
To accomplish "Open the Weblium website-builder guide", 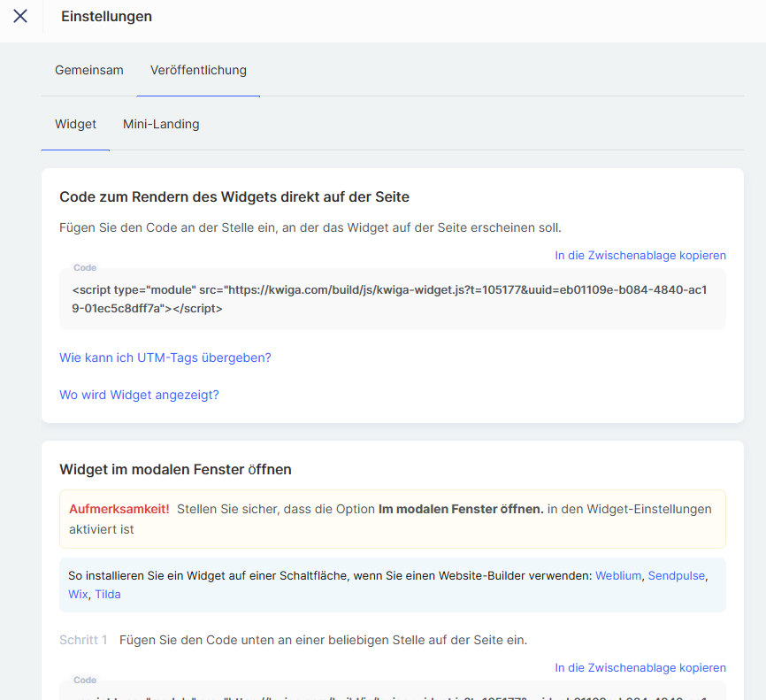I will [618, 575].
